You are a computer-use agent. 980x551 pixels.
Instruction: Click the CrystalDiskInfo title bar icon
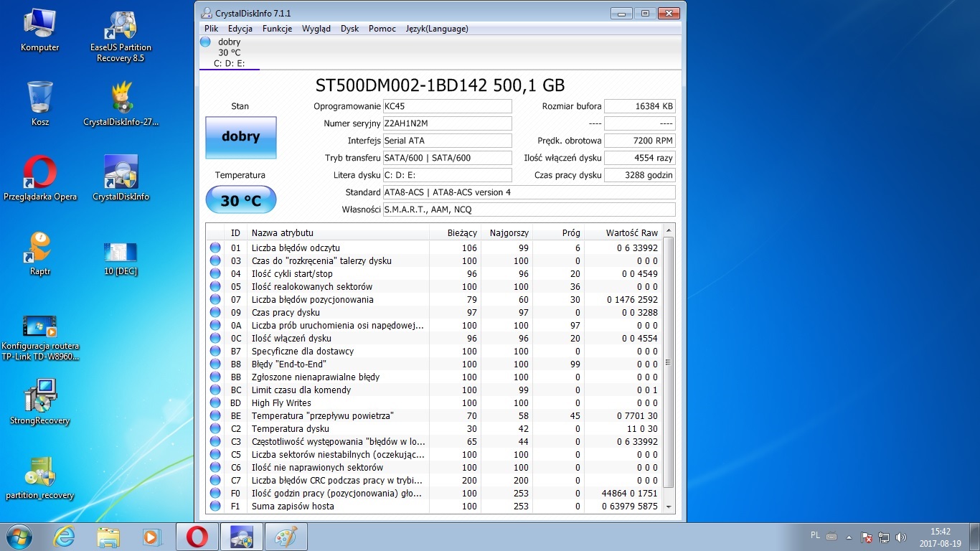[207, 13]
